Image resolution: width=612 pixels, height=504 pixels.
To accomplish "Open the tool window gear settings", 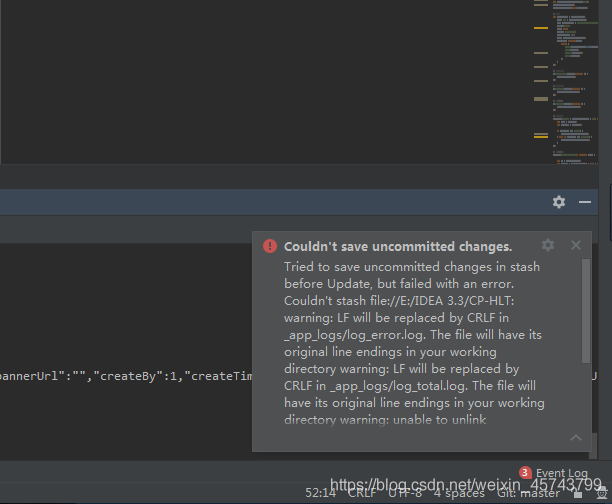I will [x=559, y=202].
